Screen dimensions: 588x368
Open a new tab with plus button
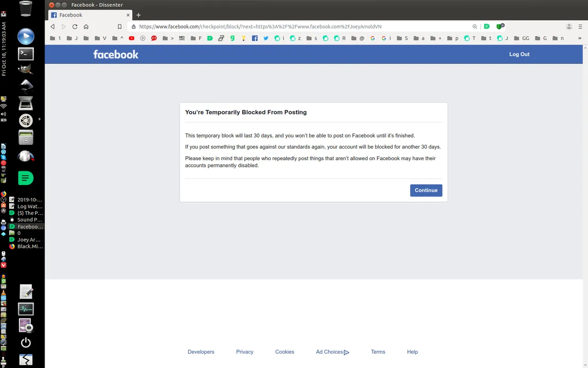[x=138, y=15]
